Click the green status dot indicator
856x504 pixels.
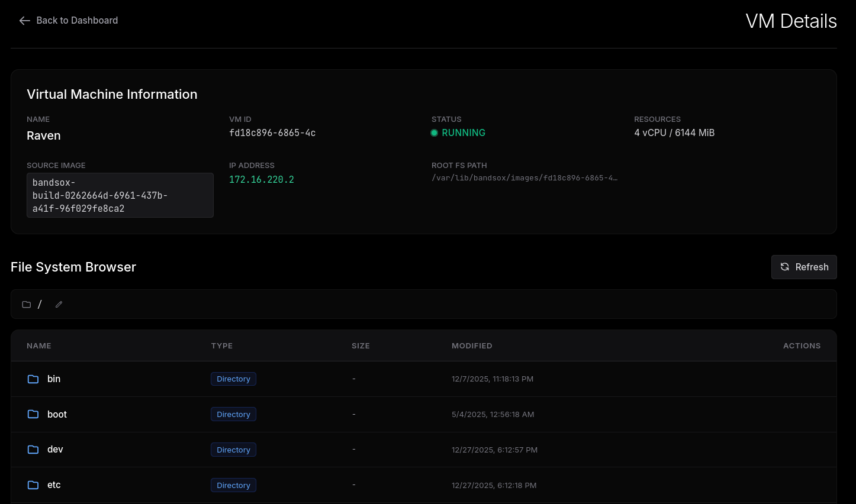[x=435, y=133]
